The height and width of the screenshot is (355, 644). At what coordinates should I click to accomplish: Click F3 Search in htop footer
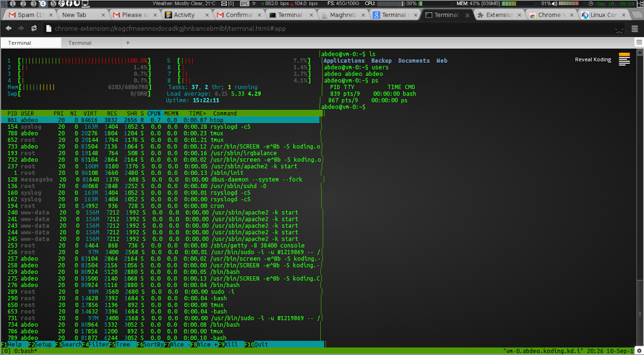pos(69,344)
